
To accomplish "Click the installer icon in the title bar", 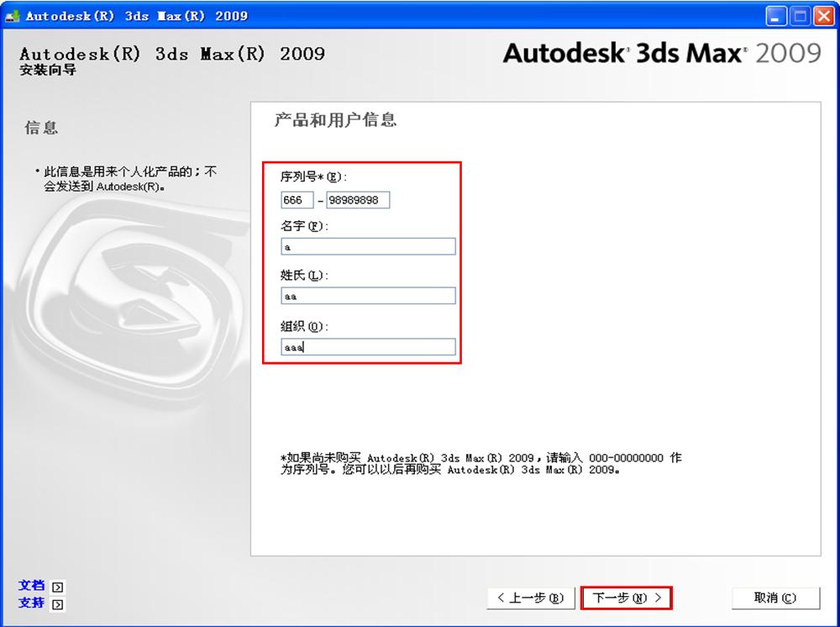I will [x=13, y=15].
